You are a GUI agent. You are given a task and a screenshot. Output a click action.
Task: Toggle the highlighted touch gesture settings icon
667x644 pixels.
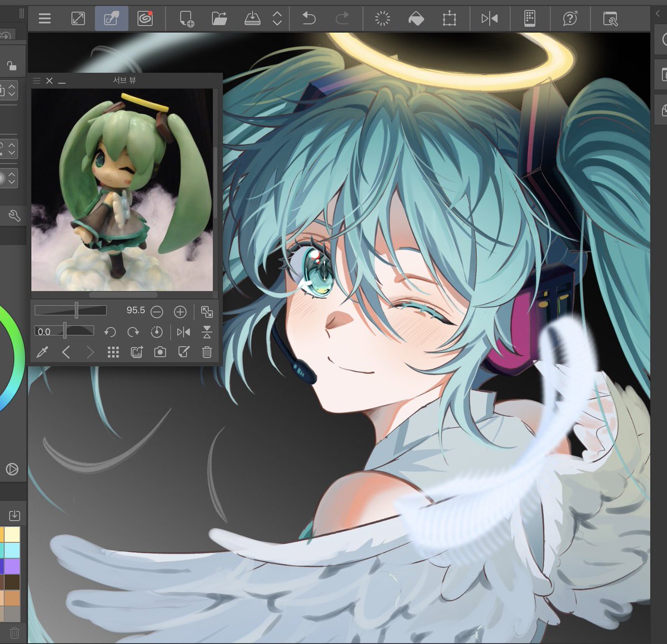coord(111,19)
